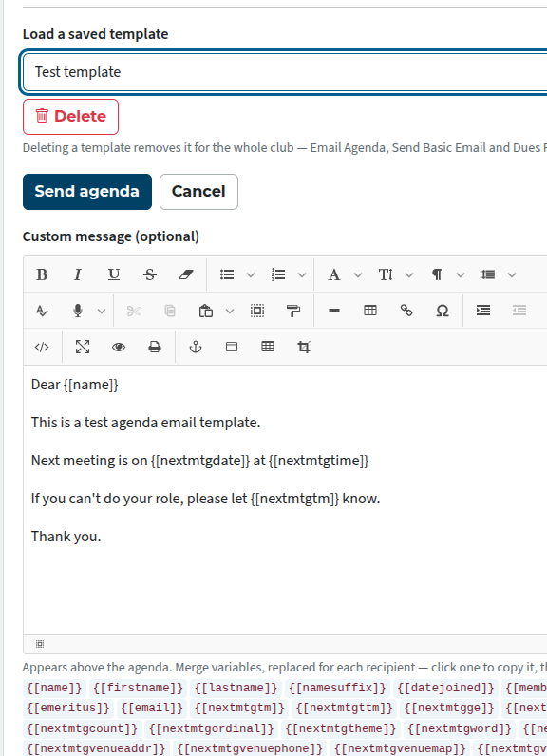This screenshot has height=756, width=547.
Task: Copy the {[nextmtgword]} merge variable chip
Action: (x=460, y=728)
